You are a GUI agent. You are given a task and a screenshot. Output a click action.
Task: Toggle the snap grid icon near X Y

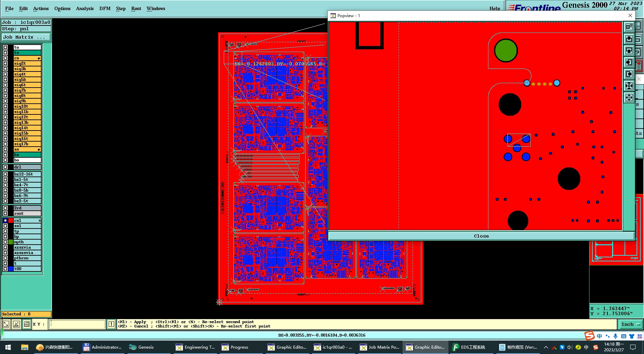27,324
